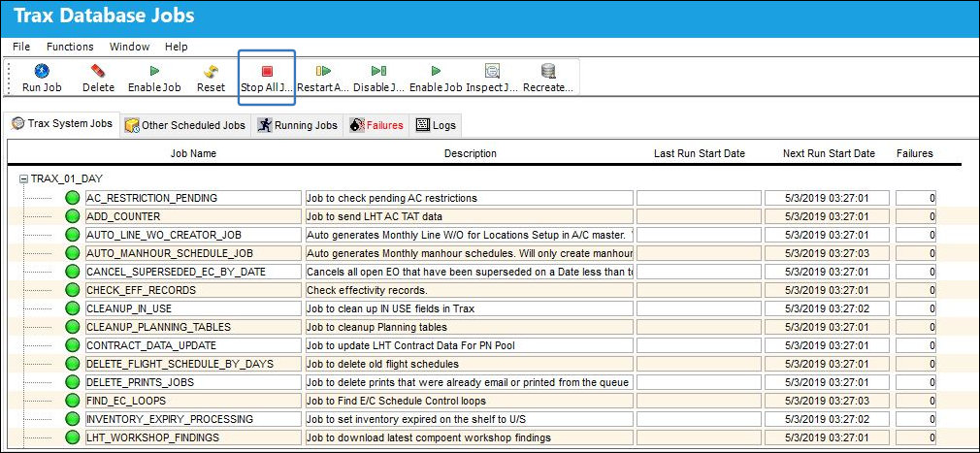Open the Functions menu

(x=70, y=47)
